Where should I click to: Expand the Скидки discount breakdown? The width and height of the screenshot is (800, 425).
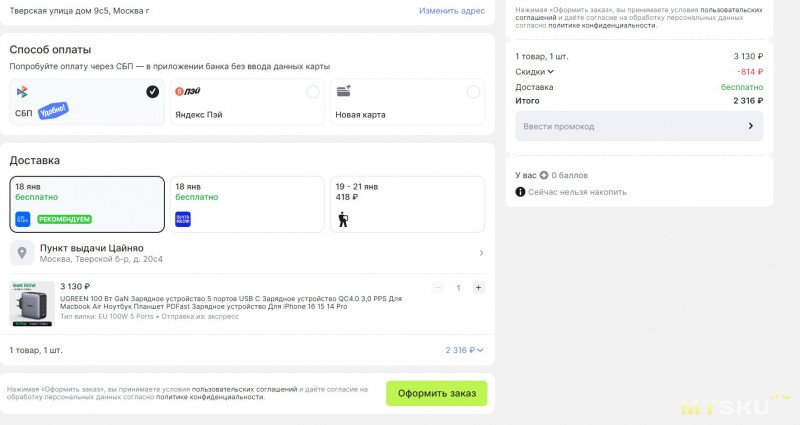point(534,72)
